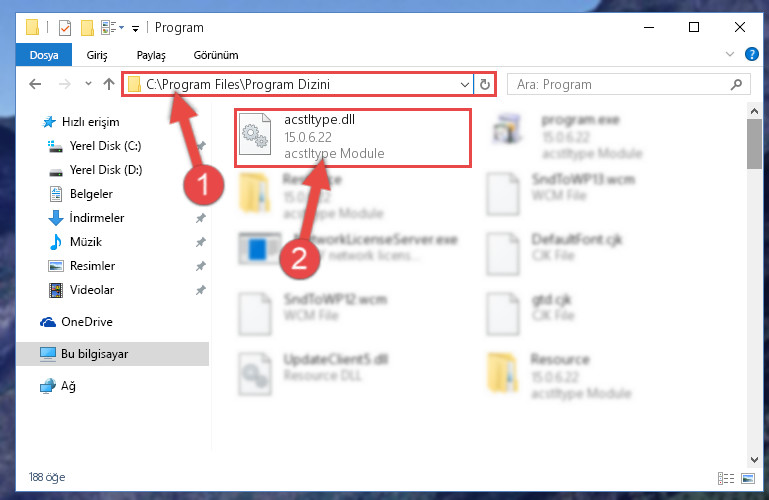Screen dimensions: 769x500
Task: Refresh the current folder view
Action: point(485,84)
